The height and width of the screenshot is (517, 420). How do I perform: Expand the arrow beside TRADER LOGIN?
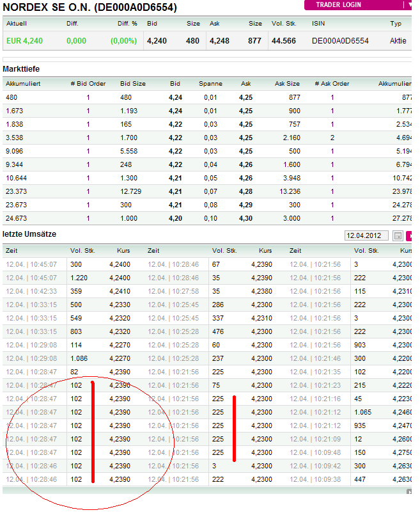coord(410,5)
